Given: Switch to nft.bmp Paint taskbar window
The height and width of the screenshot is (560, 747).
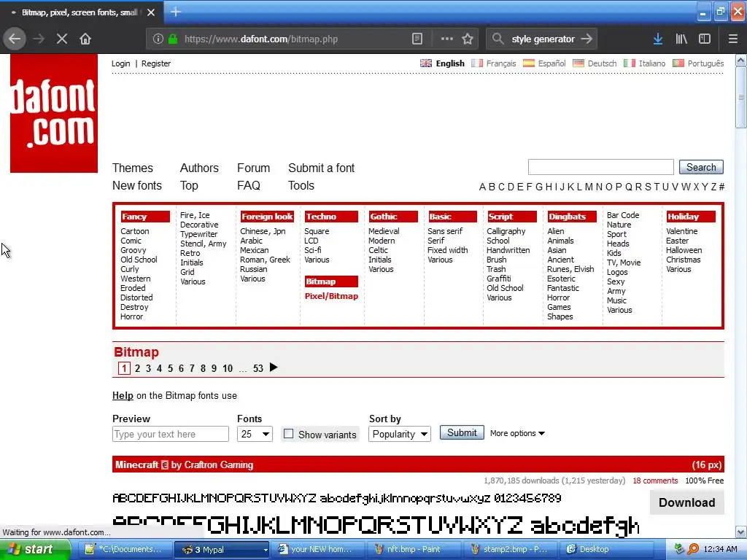Looking at the screenshot, I should coord(414,550).
